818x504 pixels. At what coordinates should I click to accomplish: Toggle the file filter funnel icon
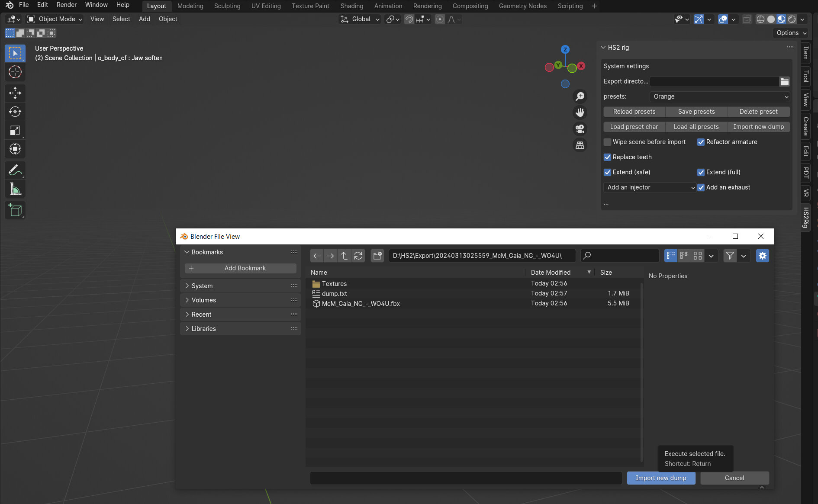pos(730,256)
